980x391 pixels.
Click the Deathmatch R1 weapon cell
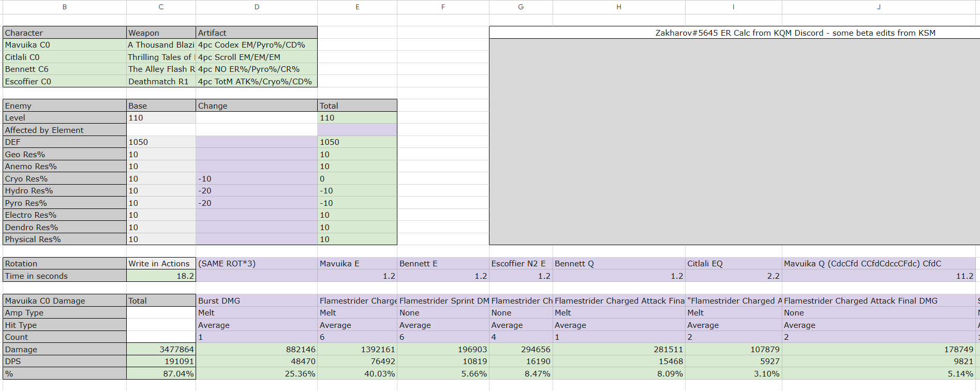point(161,81)
